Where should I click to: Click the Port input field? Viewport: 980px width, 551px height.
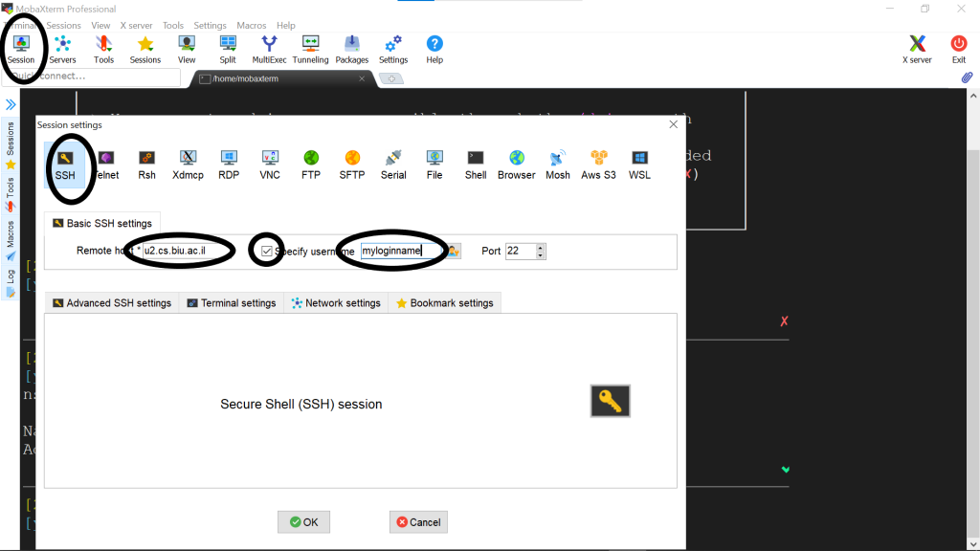[522, 252]
